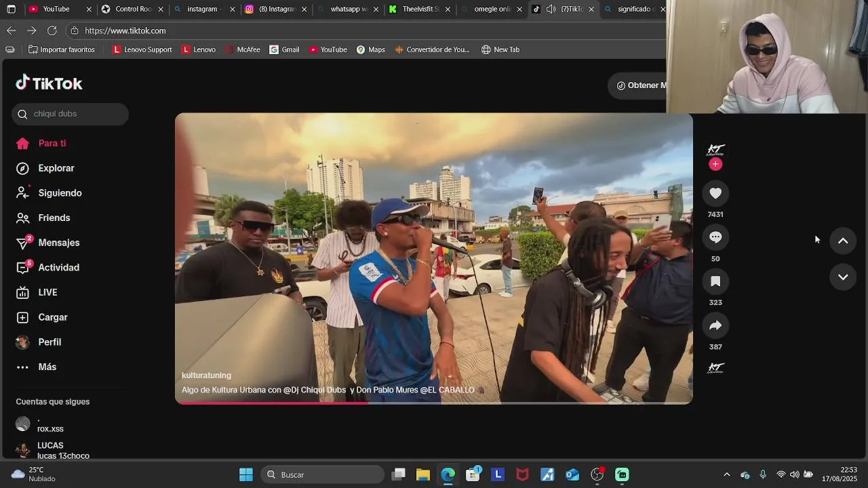Open Para ti home feed
Screen dimensions: 868x488
[x=41, y=144]
